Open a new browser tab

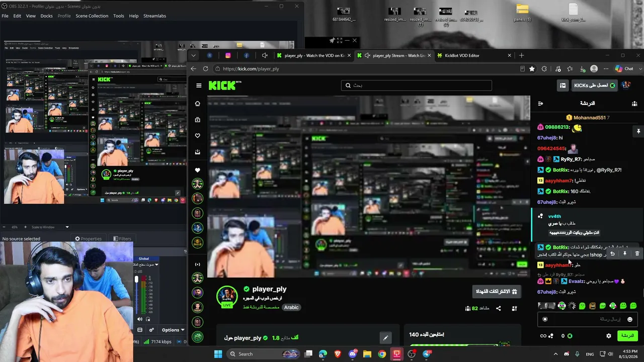pyautogui.click(x=521, y=55)
